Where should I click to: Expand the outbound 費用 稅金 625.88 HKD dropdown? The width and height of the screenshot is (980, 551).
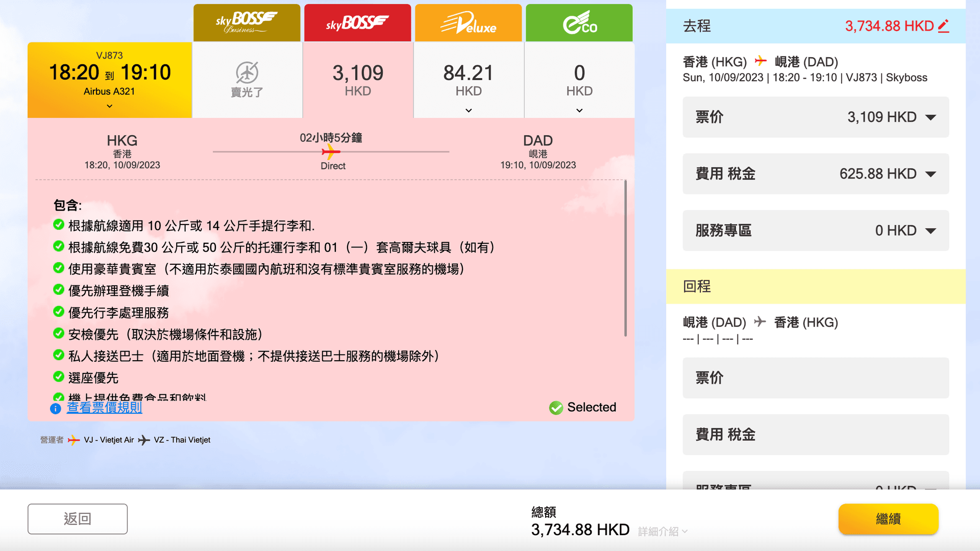tap(816, 173)
